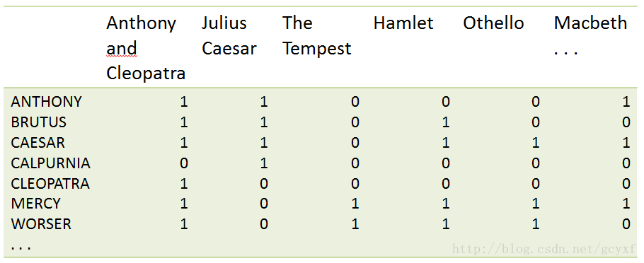Click the Anthony and Cleopatra column header
The height and width of the screenshot is (263, 644).
[146, 48]
